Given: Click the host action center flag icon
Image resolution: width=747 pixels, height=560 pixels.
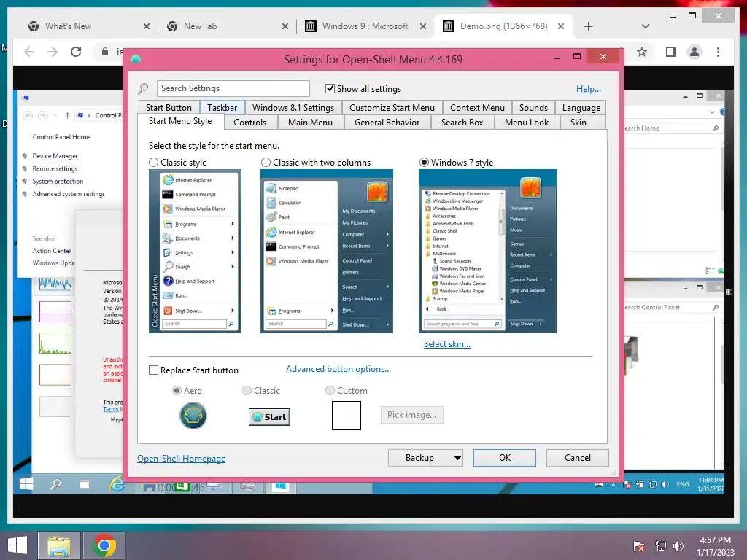Looking at the screenshot, I should [639, 545].
